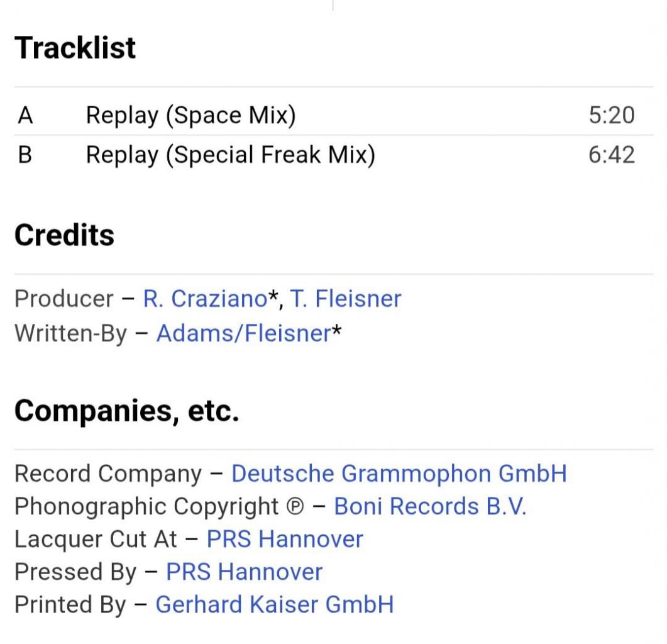Click the Tracklist section heading
Viewport: 667px width, 644px height.
click(75, 47)
